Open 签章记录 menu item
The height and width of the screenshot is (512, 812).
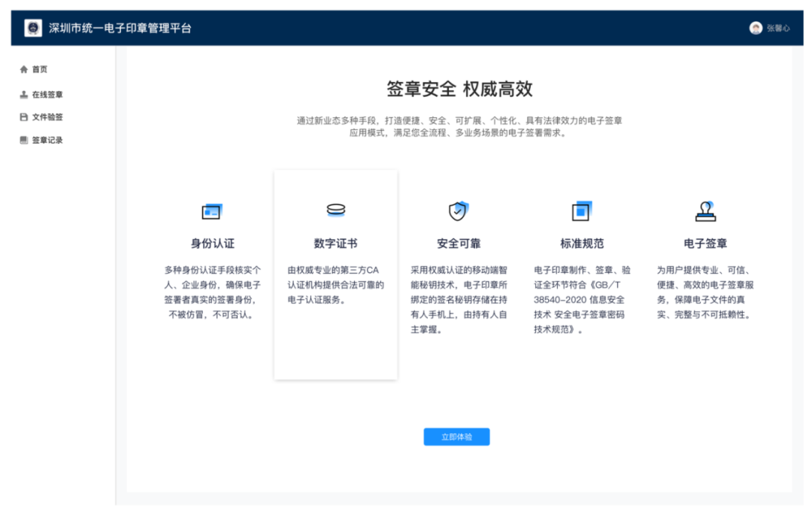(47, 141)
